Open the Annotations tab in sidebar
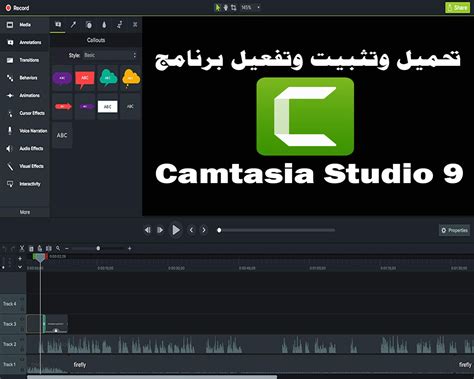Screen dimensions: 474x379 tap(25, 42)
